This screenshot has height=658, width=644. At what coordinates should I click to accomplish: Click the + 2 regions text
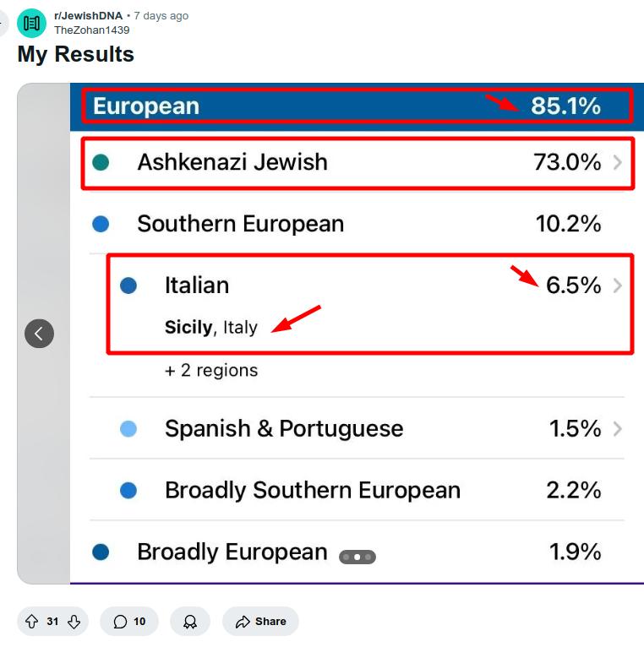point(211,370)
